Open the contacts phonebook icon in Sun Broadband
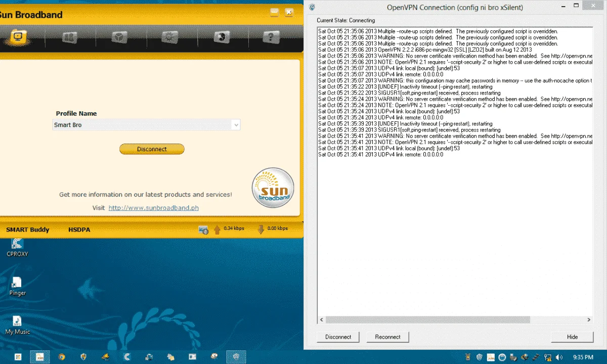607x364 pixels. [x=69, y=37]
